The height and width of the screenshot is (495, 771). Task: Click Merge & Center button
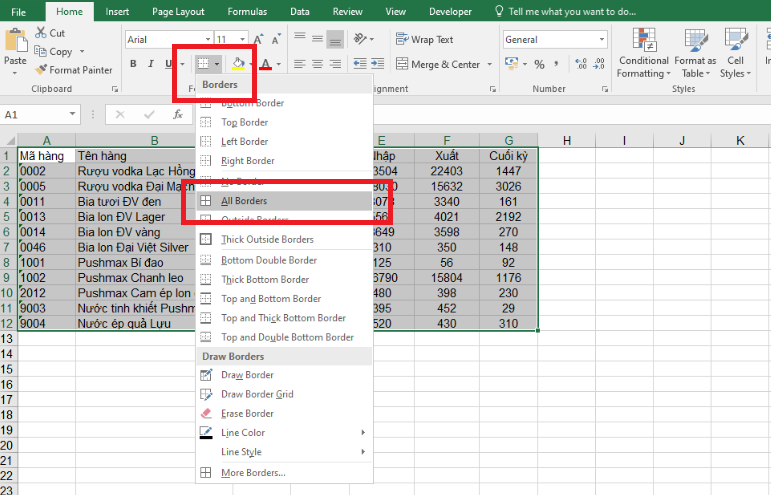tap(438, 64)
